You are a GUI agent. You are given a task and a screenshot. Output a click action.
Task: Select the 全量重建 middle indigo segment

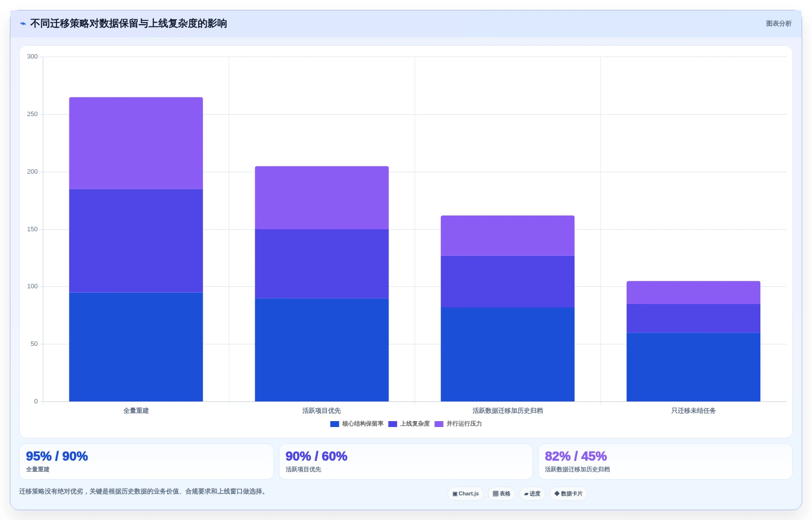point(136,241)
